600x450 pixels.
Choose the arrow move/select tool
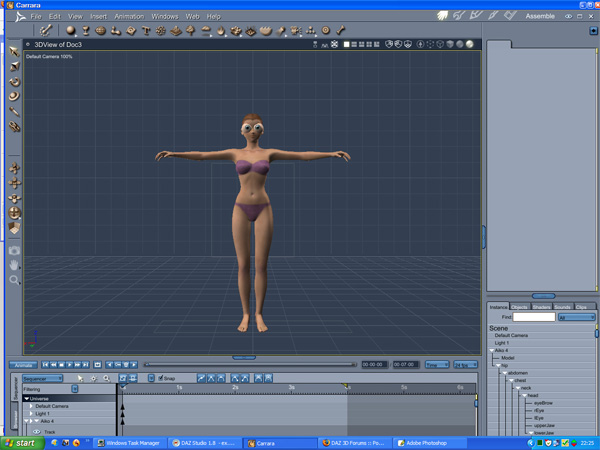(x=14, y=52)
